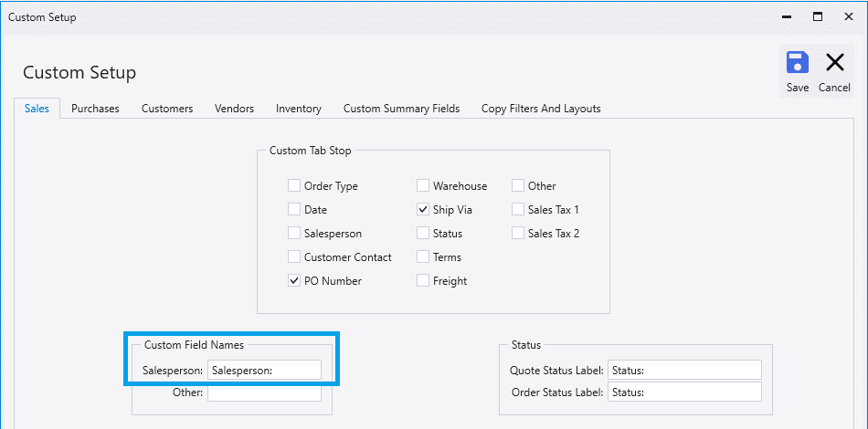Switch to the Purchases tab
Screen dimensions: 868x429
(x=95, y=109)
